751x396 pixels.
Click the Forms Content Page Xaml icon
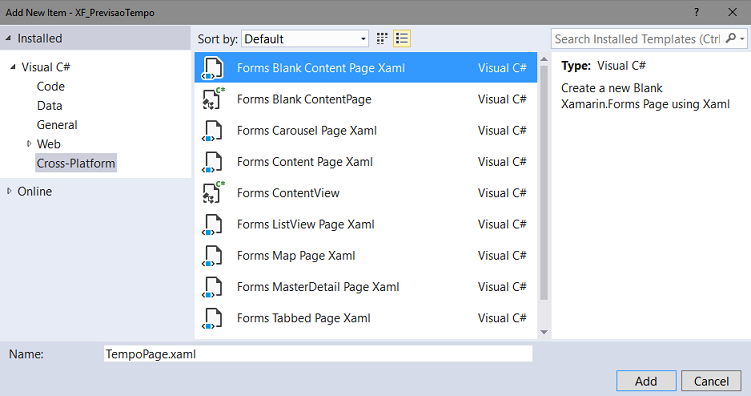tap(213, 161)
